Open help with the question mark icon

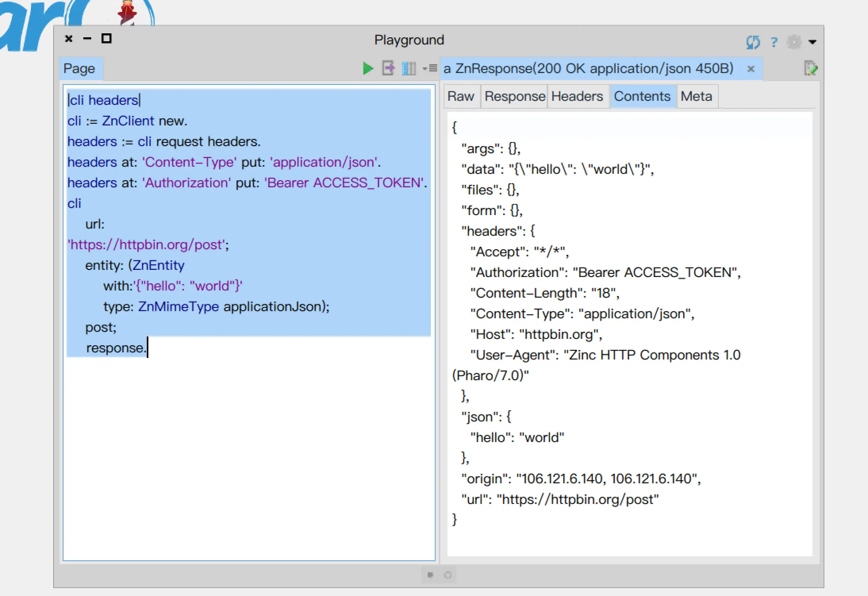click(x=774, y=42)
